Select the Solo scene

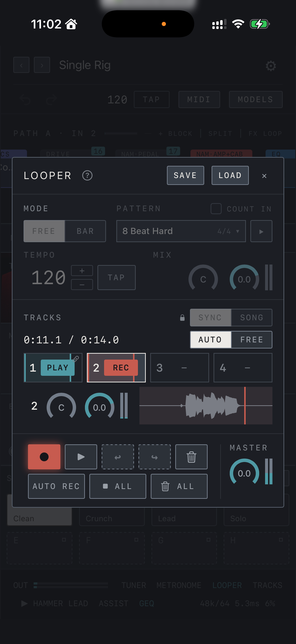[x=256, y=517]
